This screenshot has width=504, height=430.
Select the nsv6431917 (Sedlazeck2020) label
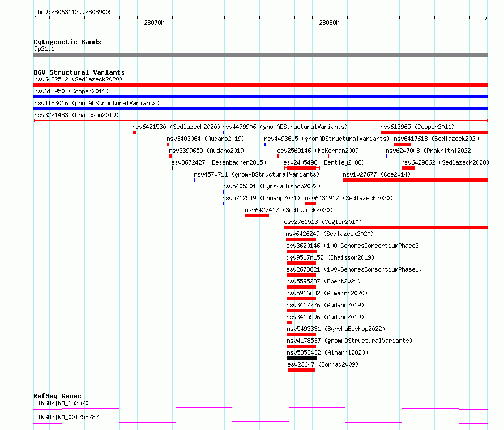349,198
